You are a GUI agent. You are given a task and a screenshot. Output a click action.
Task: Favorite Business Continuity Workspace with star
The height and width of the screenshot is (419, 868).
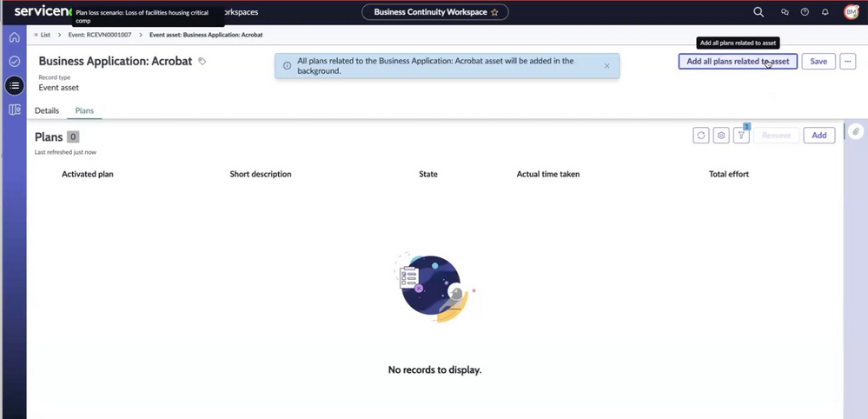point(494,12)
